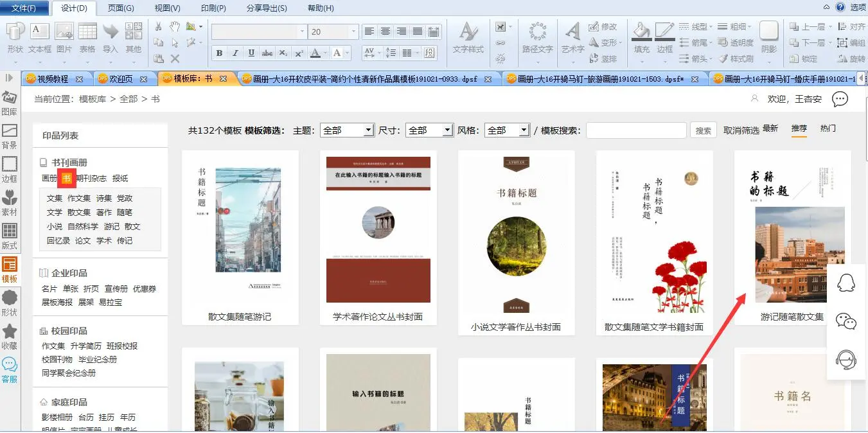This screenshot has height=433, width=868.
Task: Toggle bold text formatting
Action: click(x=219, y=53)
